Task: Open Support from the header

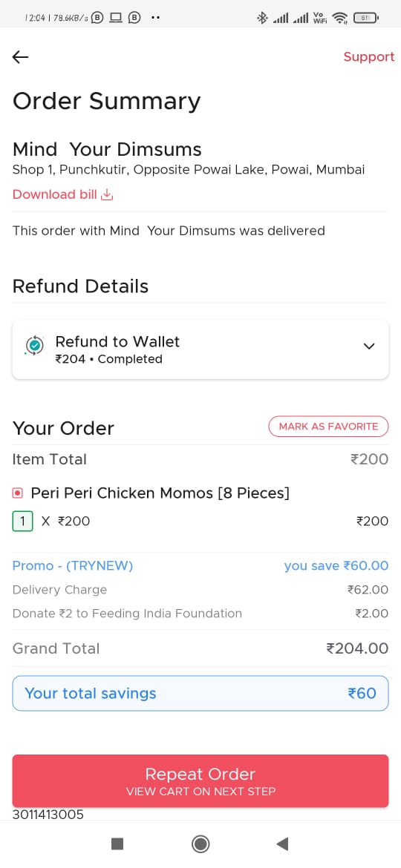Action: [369, 57]
